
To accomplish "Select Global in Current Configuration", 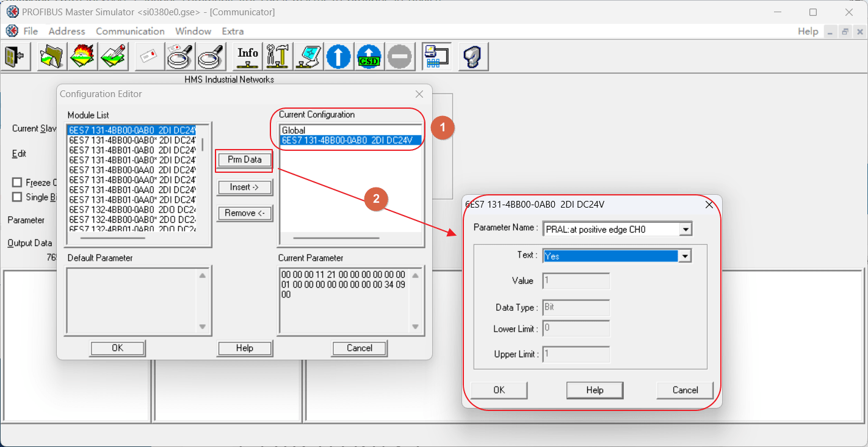I will (351, 130).
